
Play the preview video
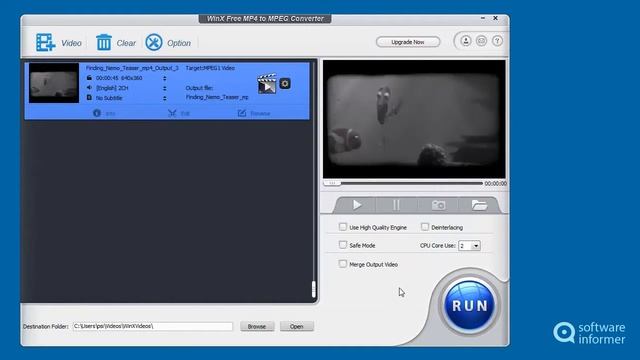pyautogui.click(x=357, y=205)
